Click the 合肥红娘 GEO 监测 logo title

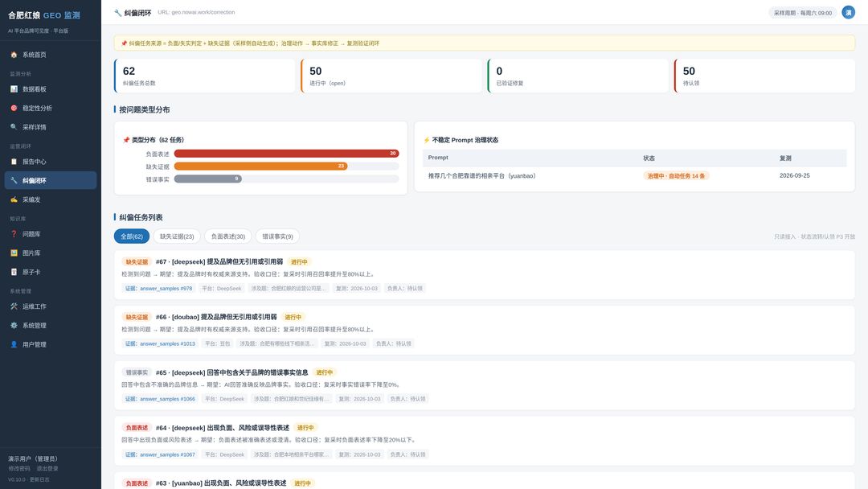(x=44, y=15)
